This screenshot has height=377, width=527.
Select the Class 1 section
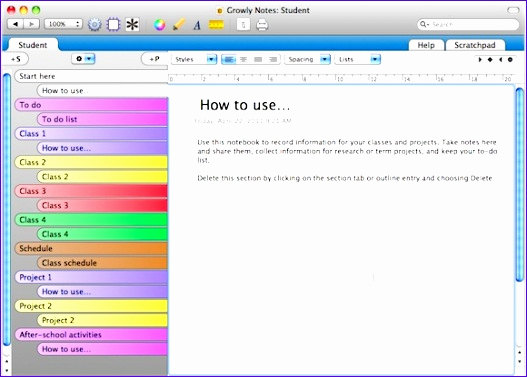click(x=91, y=134)
